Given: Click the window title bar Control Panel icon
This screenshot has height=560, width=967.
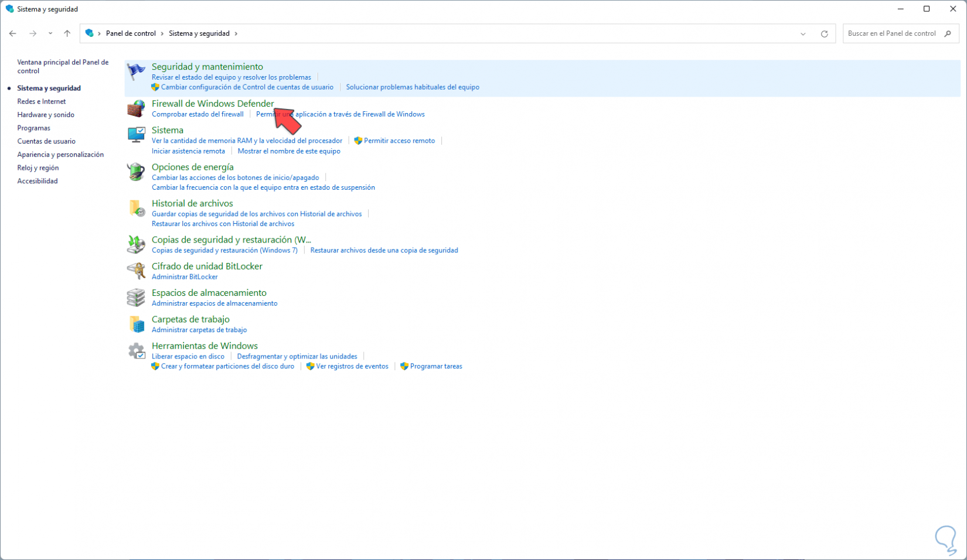Looking at the screenshot, I should (9, 9).
